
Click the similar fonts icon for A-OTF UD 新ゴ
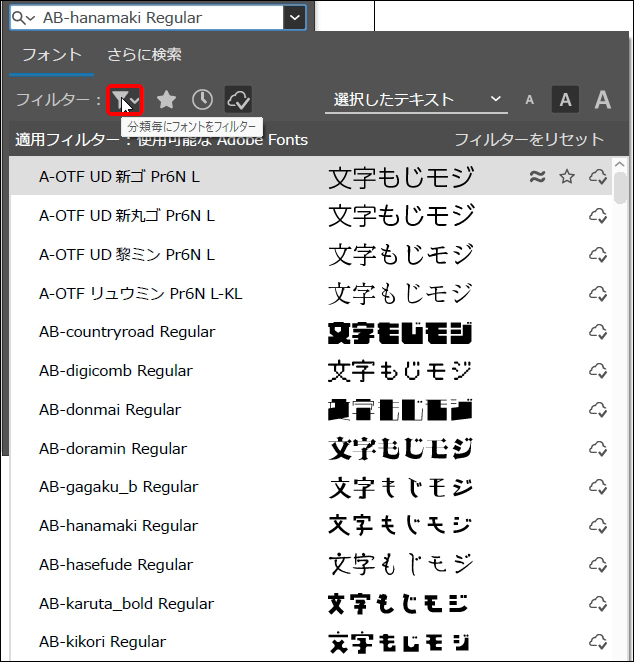537,177
